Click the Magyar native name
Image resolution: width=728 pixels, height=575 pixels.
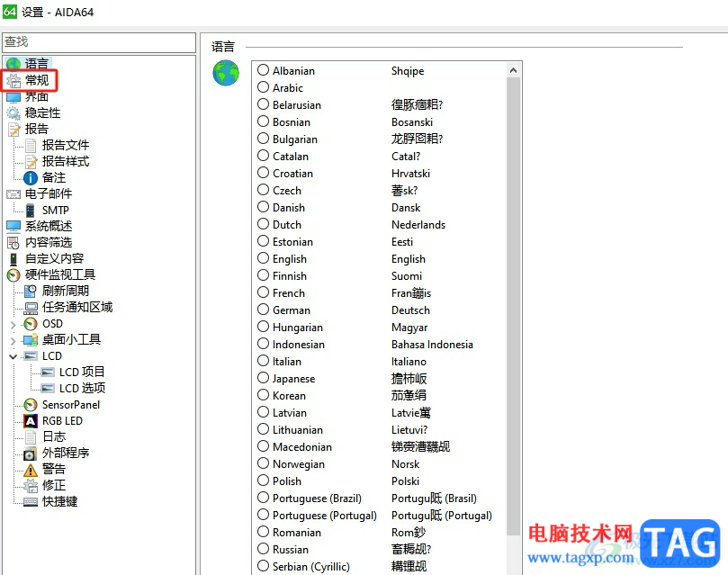[409, 328]
